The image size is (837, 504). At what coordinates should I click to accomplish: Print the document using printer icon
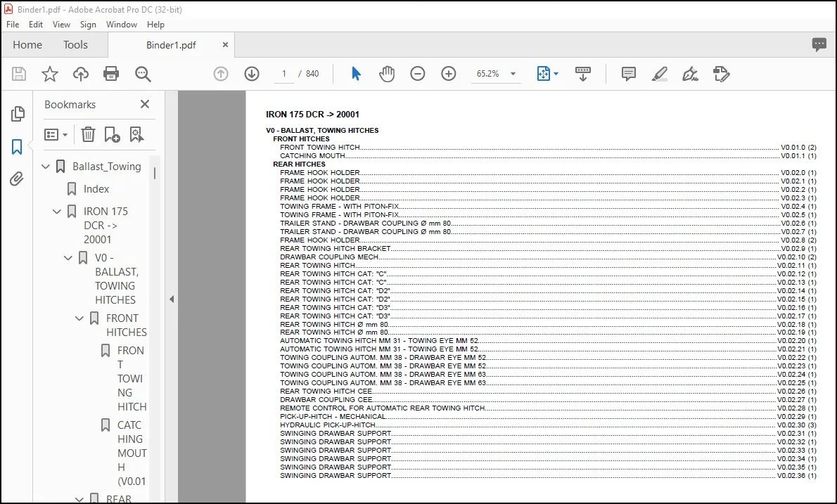pyautogui.click(x=111, y=74)
